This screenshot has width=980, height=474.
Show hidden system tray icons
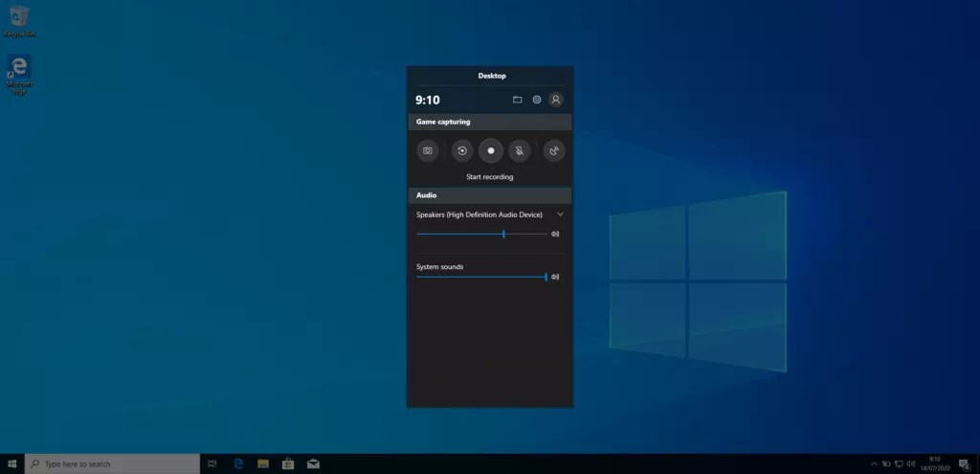click(x=874, y=463)
